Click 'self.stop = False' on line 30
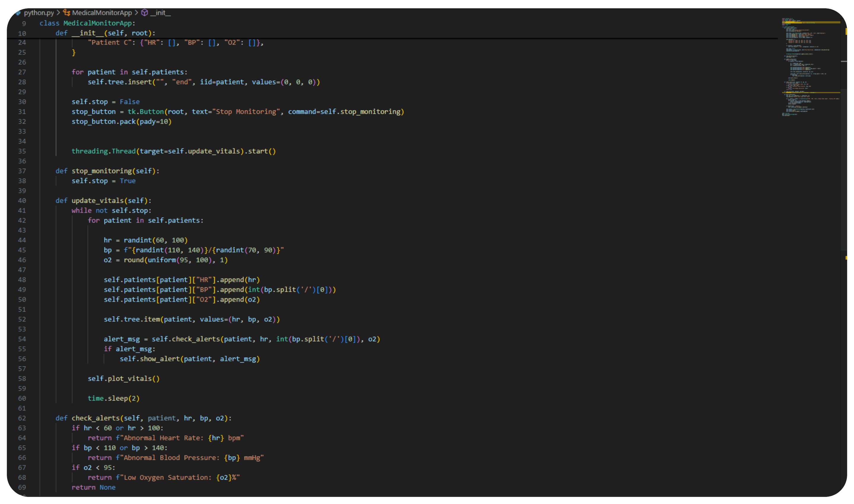 click(106, 102)
